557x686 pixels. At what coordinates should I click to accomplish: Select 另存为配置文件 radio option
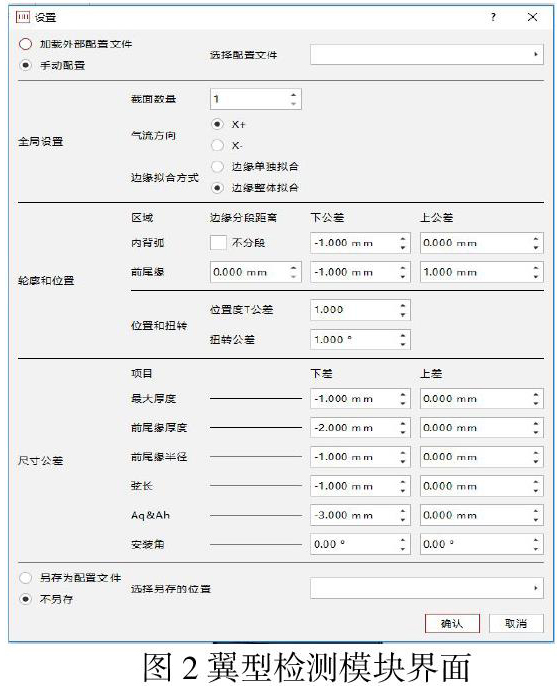[x=25, y=578]
